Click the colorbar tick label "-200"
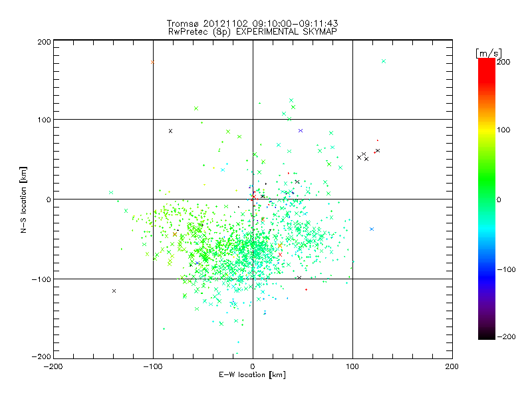The width and height of the screenshot is (532, 399). pos(506,336)
